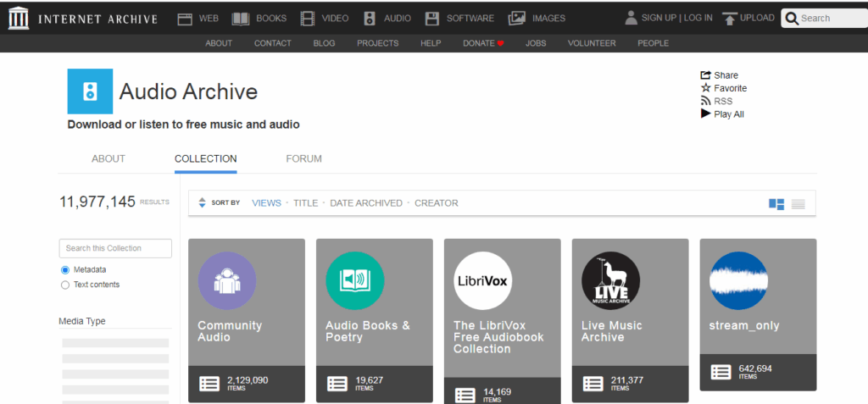Click the user profile silhouette icon

[631, 18]
